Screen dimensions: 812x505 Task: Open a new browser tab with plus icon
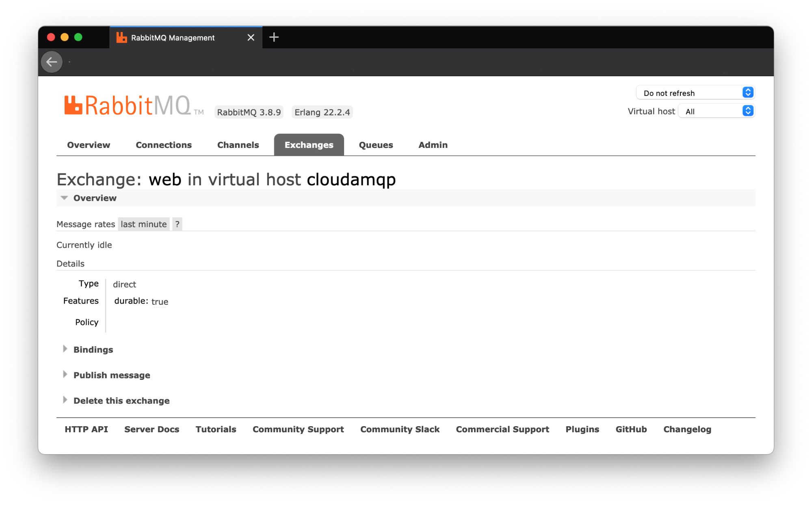(274, 37)
